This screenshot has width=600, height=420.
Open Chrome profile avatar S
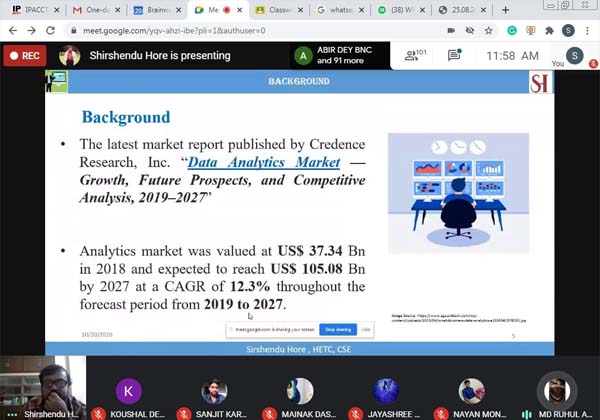568,31
